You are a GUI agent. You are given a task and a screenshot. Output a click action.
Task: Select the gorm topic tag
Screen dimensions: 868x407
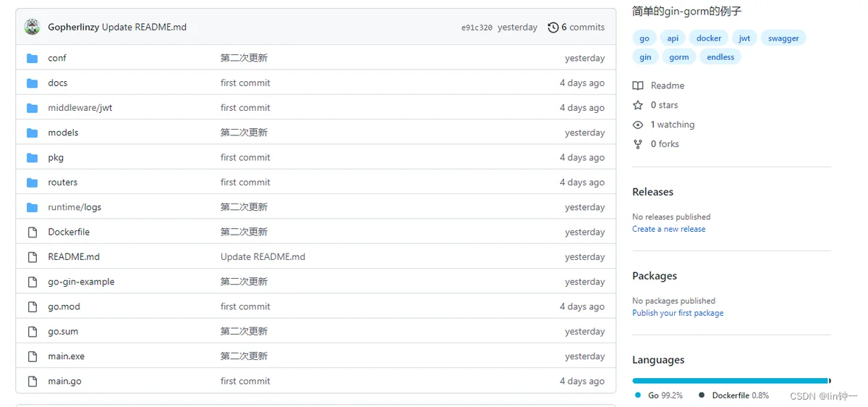click(679, 57)
